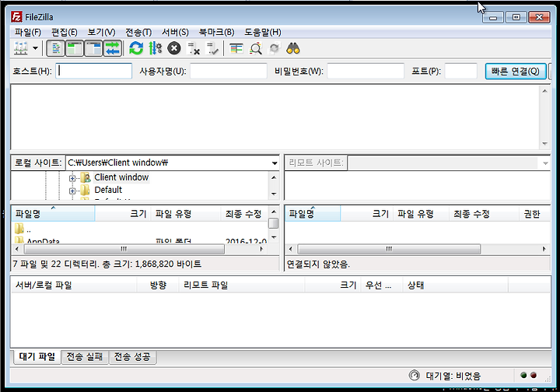Click the FileZilla title bar logo
The width and height of the screenshot is (560, 392).
[x=16, y=17]
